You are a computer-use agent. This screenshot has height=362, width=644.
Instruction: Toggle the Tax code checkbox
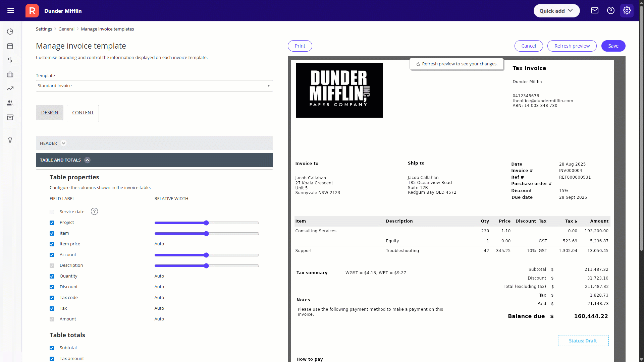coord(52,298)
